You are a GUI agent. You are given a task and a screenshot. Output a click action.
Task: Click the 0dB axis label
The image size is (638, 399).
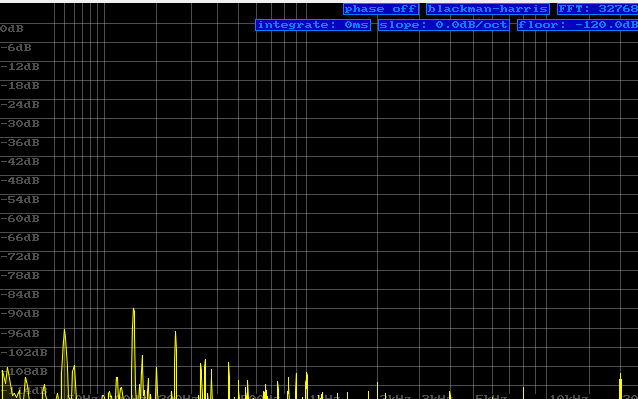pyautogui.click(x=12, y=29)
